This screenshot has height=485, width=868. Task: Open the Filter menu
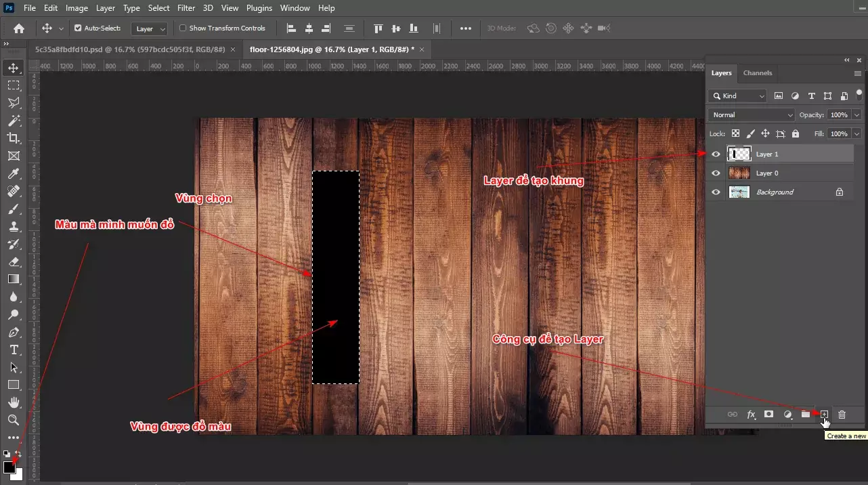[186, 7]
